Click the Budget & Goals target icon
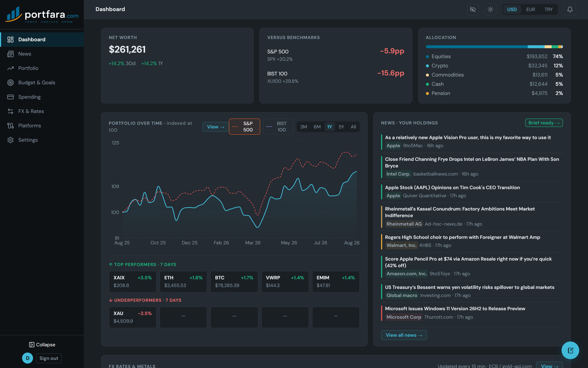Screen dimensions: 588x368 tap(10, 82)
